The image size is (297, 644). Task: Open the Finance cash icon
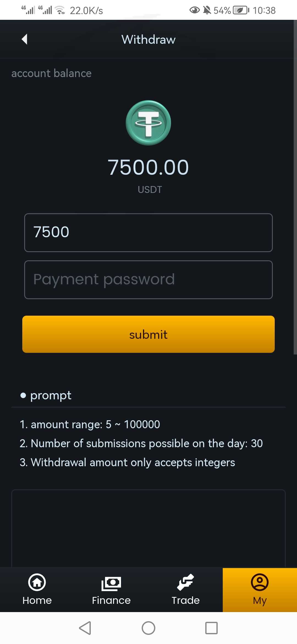click(111, 583)
